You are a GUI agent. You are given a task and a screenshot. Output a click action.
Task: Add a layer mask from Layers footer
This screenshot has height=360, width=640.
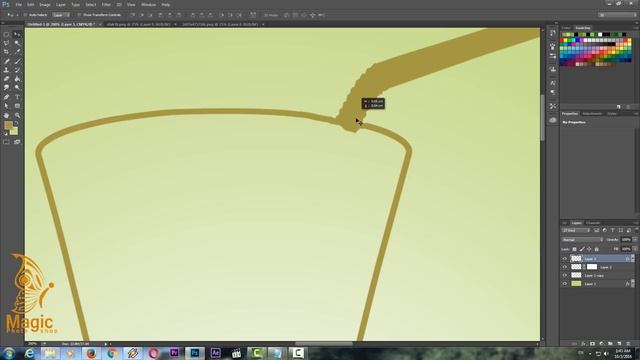tap(592, 344)
